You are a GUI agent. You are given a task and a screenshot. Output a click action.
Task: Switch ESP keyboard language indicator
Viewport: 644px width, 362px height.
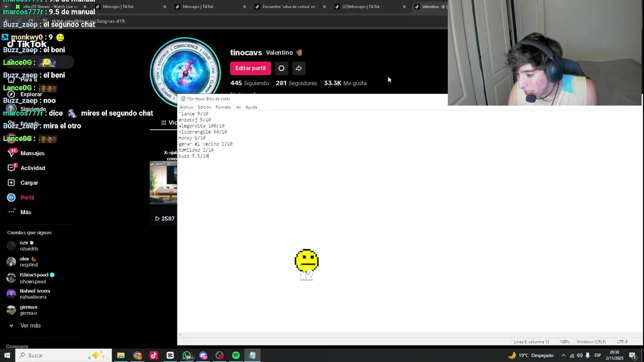[x=598, y=355]
